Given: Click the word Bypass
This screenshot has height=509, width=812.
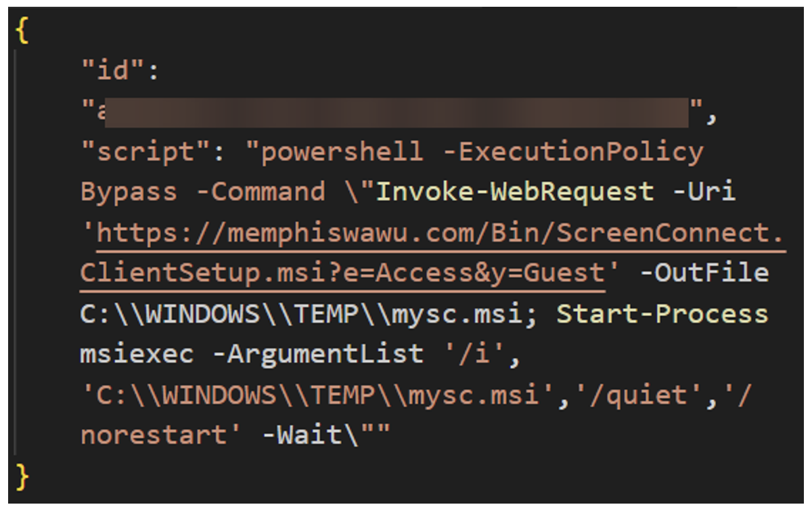Looking at the screenshot, I should click(x=129, y=193).
